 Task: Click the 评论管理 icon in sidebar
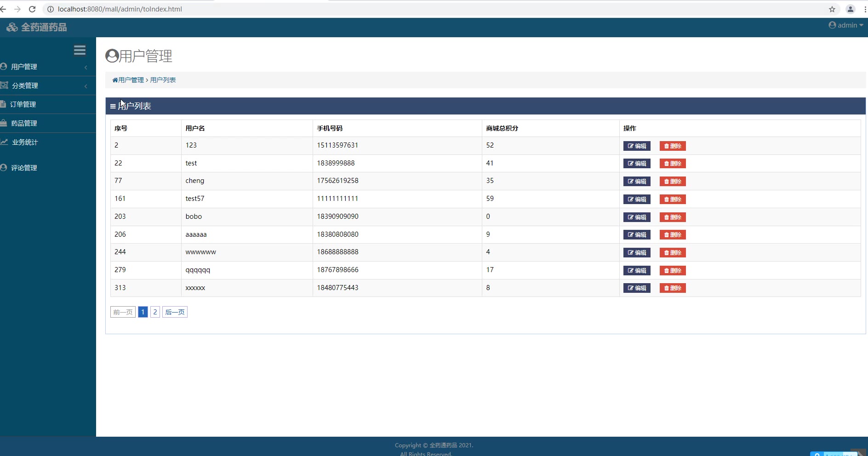pyautogui.click(x=4, y=167)
